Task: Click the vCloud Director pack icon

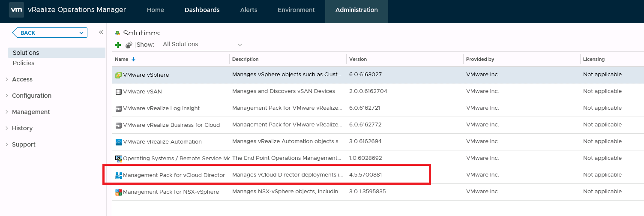Action: tap(119, 175)
